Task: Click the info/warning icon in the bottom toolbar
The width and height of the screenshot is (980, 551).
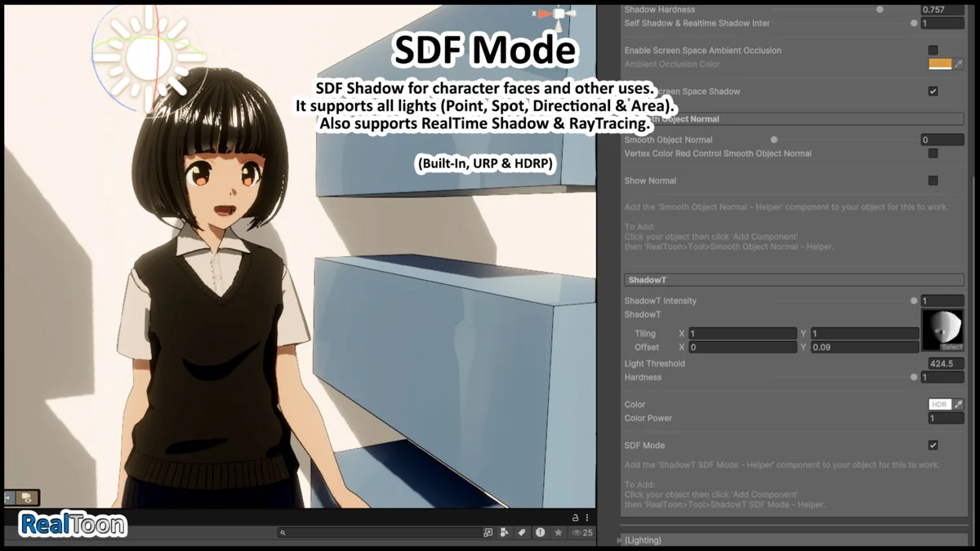Action: coord(540,533)
